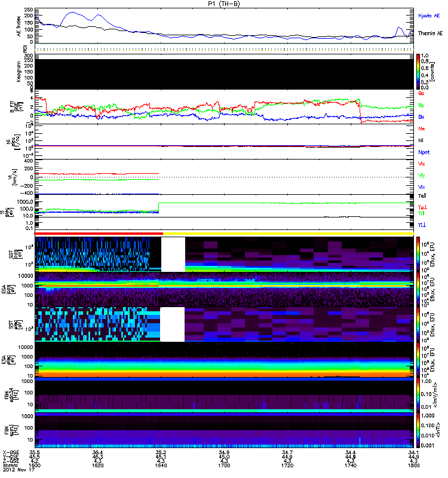This screenshot has height=478, width=448.
Task: Click the AE Index y-axis label
Action: click(x=19, y=26)
